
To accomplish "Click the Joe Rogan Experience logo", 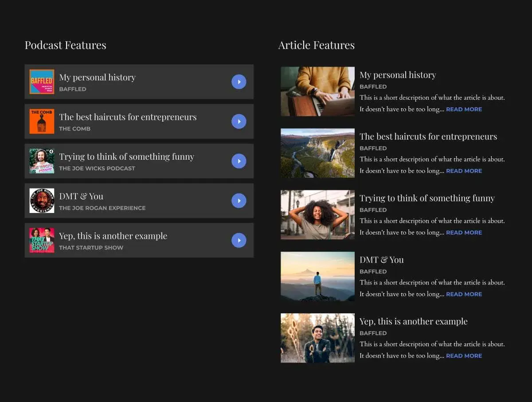I will (x=42, y=201).
